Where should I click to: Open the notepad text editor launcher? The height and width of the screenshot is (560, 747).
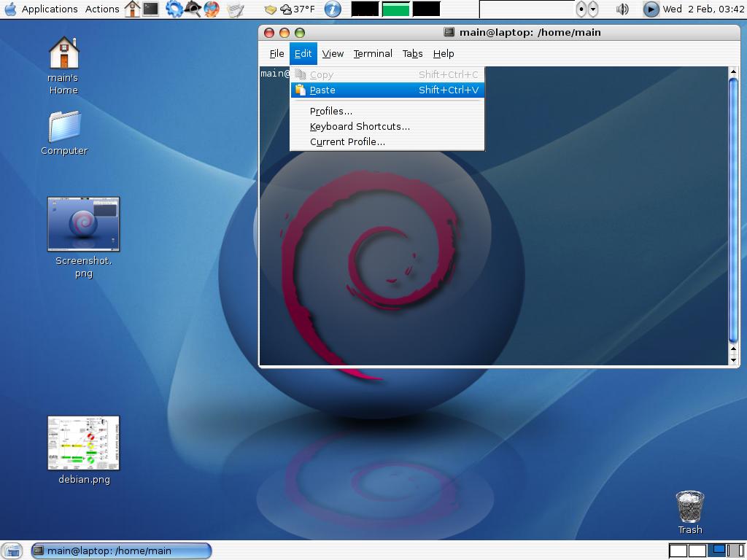click(235, 9)
